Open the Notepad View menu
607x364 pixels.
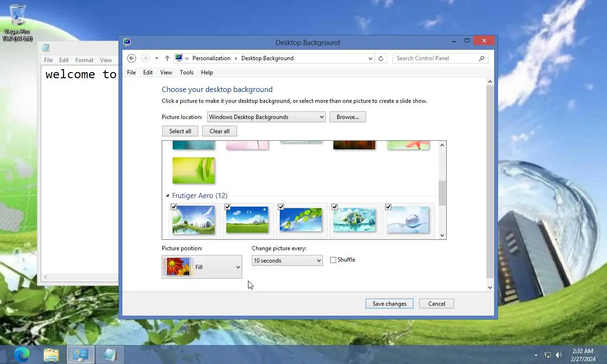click(106, 60)
